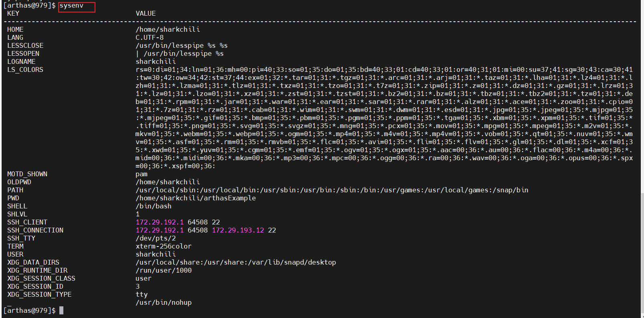Click the /home/sharkchili/arthasExample PWD value

pos(196,198)
